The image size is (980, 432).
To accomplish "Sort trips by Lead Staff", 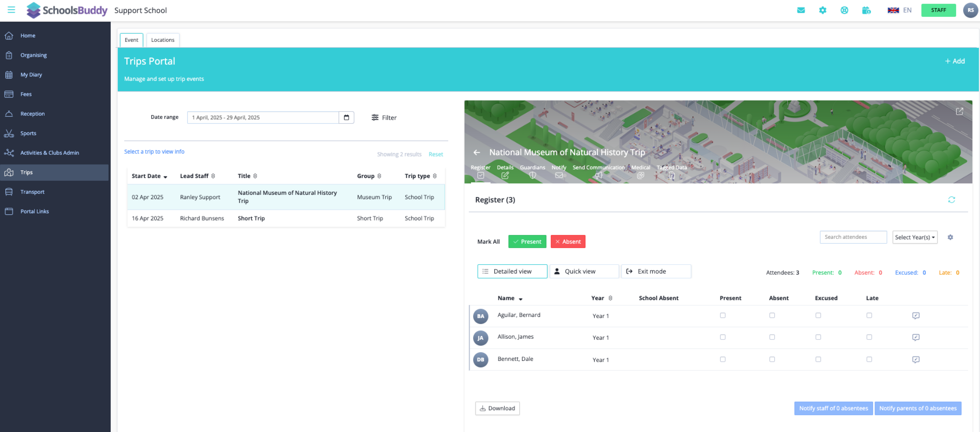I will pos(198,176).
